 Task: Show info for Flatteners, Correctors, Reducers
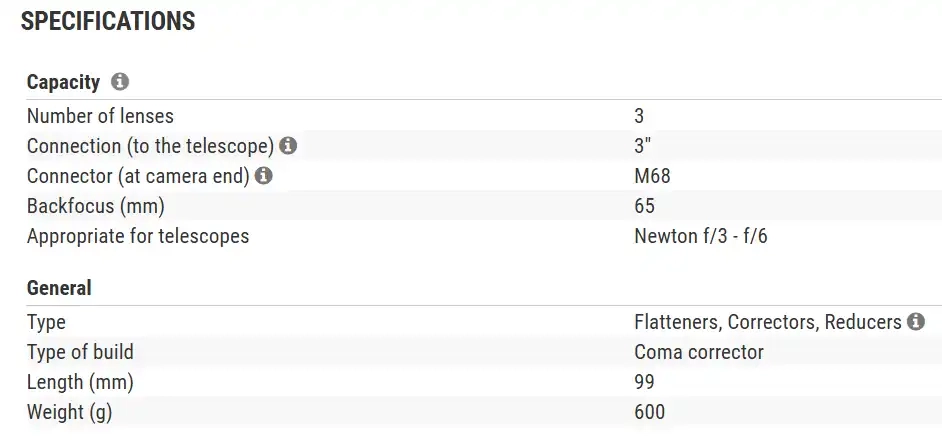[915, 322]
